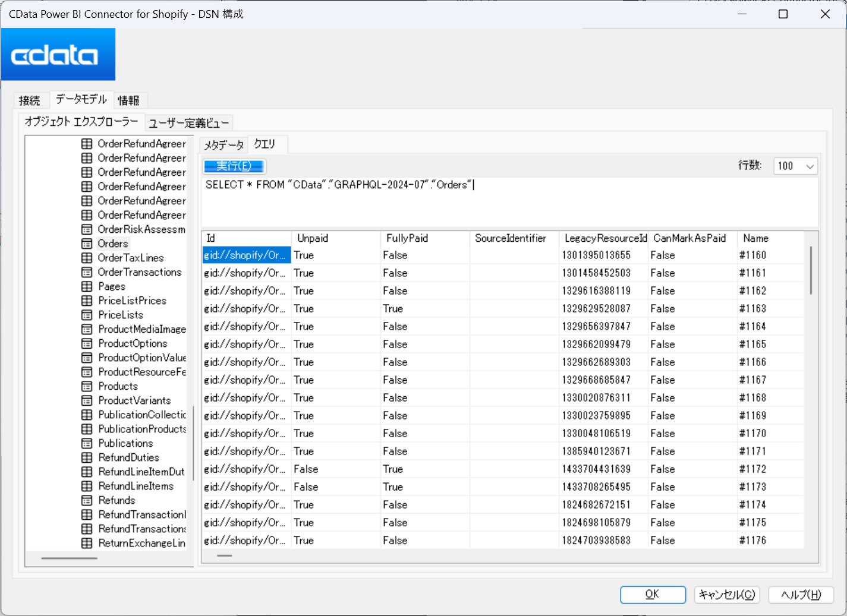The height and width of the screenshot is (616, 847).
Task: Click the table icon next to RefundDuties
Action: pos(87,457)
